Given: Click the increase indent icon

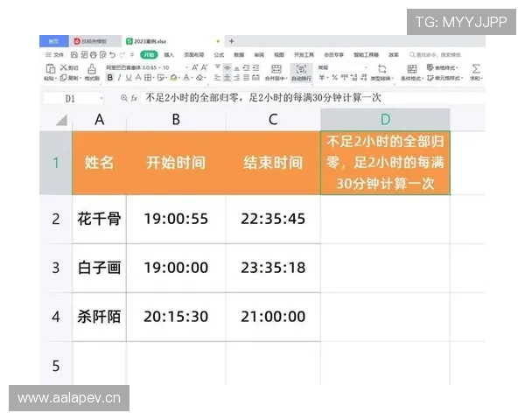Looking at the screenshot, I should (255, 68).
